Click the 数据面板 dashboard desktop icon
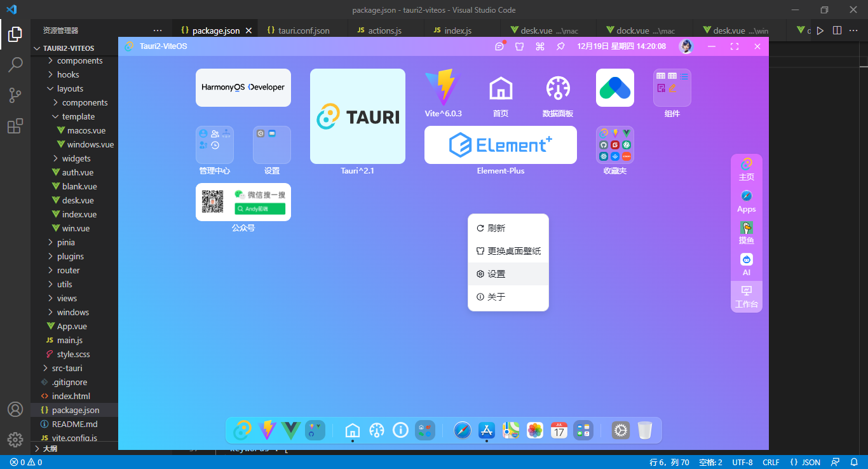 558,94
